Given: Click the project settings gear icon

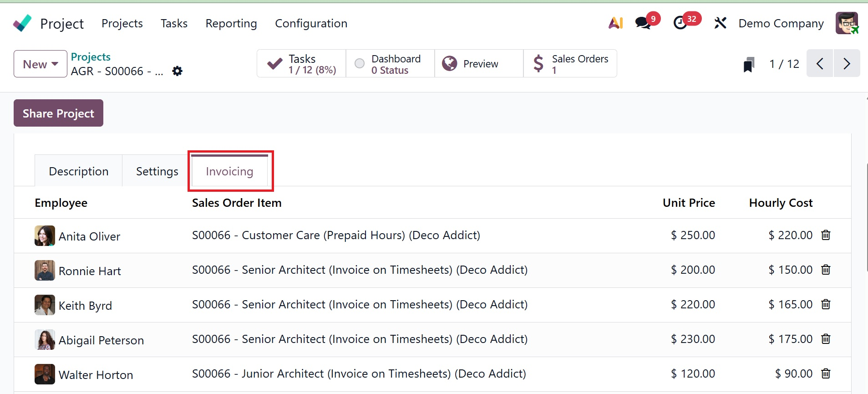Looking at the screenshot, I should point(178,71).
